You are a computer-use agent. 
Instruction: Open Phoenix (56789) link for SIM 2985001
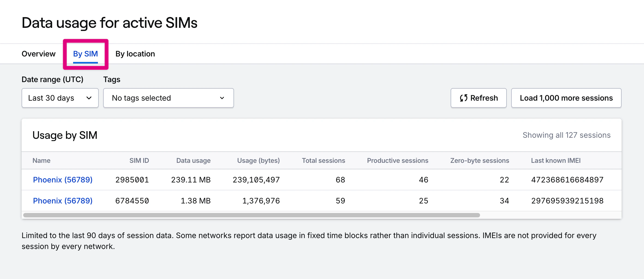(63, 180)
